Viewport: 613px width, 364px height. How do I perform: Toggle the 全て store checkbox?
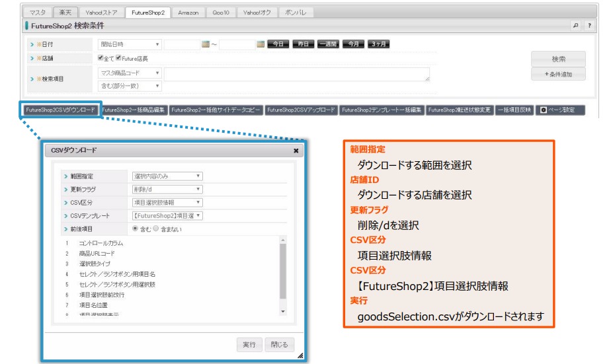click(x=101, y=58)
